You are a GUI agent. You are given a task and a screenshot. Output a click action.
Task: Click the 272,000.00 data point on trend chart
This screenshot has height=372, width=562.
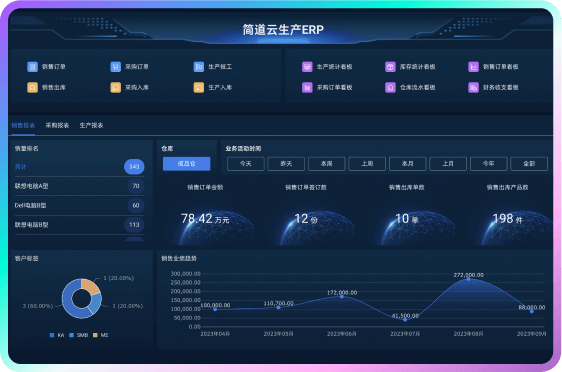coord(468,279)
